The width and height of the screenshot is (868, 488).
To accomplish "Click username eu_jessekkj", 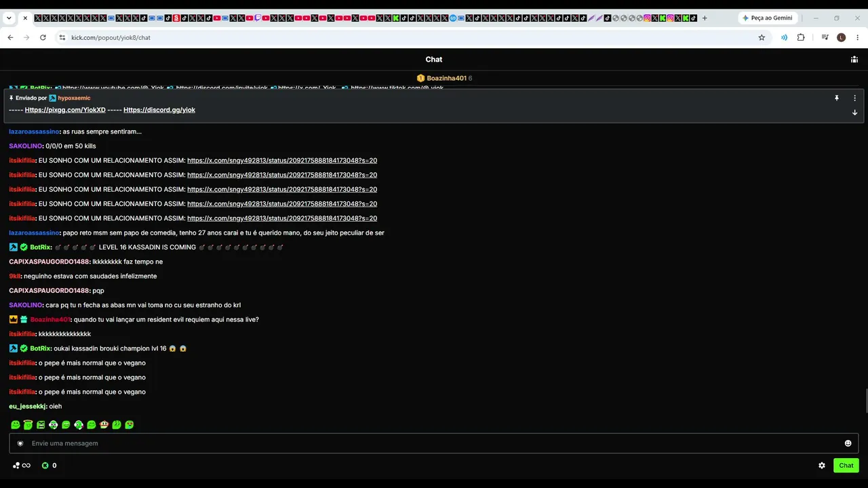I will 27,407.
